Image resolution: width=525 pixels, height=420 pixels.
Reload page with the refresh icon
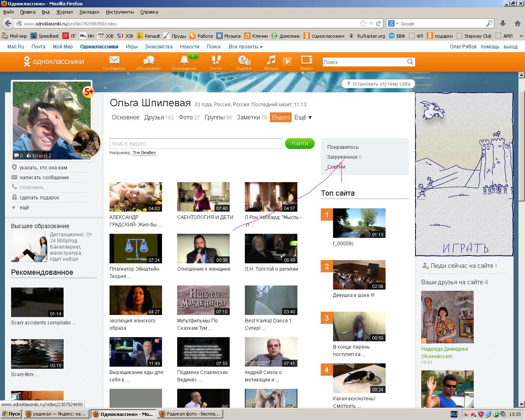(x=379, y=23)
